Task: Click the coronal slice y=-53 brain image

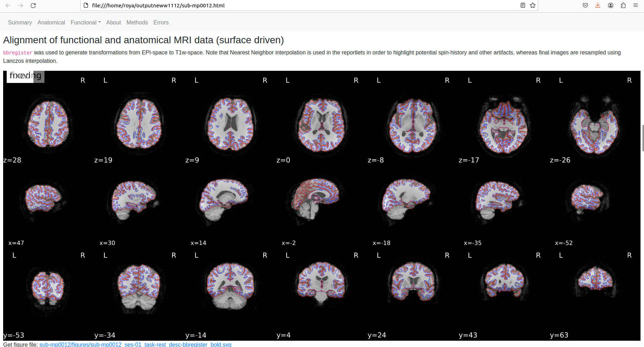Action: [48, 289]
